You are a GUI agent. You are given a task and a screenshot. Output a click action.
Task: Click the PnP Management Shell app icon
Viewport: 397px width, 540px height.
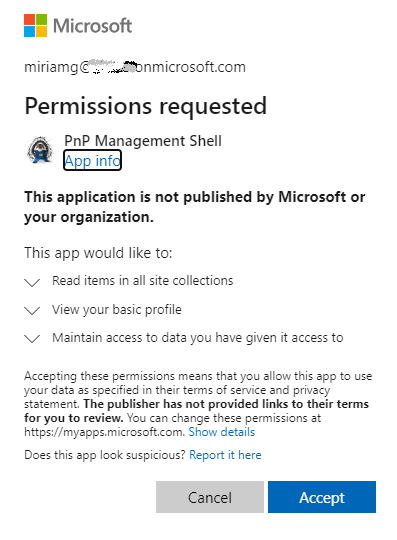[x=41, y=150]
